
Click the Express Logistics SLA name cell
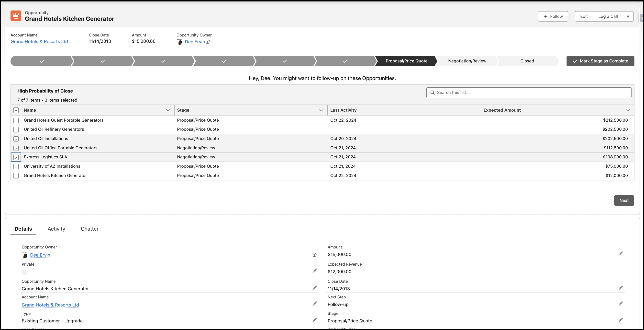pos(45,157)
